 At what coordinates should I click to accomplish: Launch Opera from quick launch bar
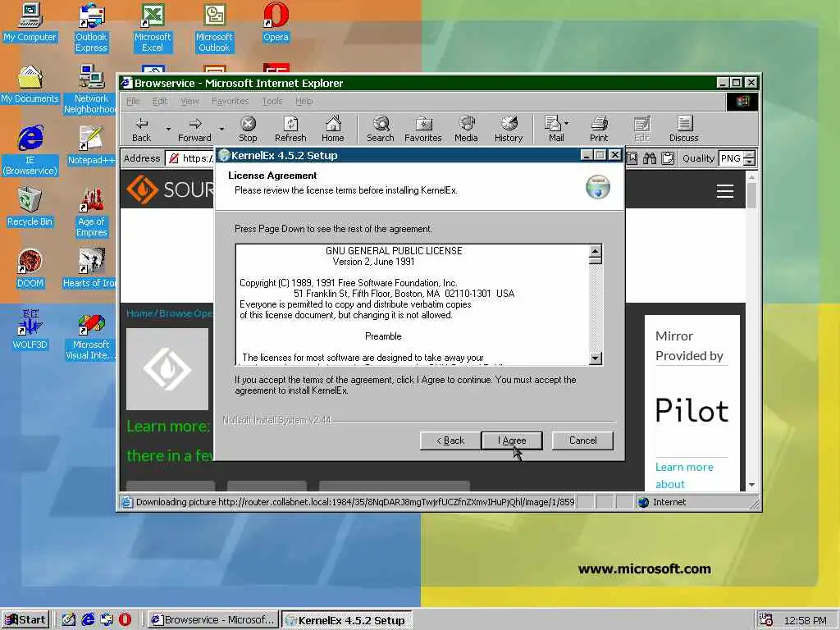pyautogui.click(x=125, y=620)
